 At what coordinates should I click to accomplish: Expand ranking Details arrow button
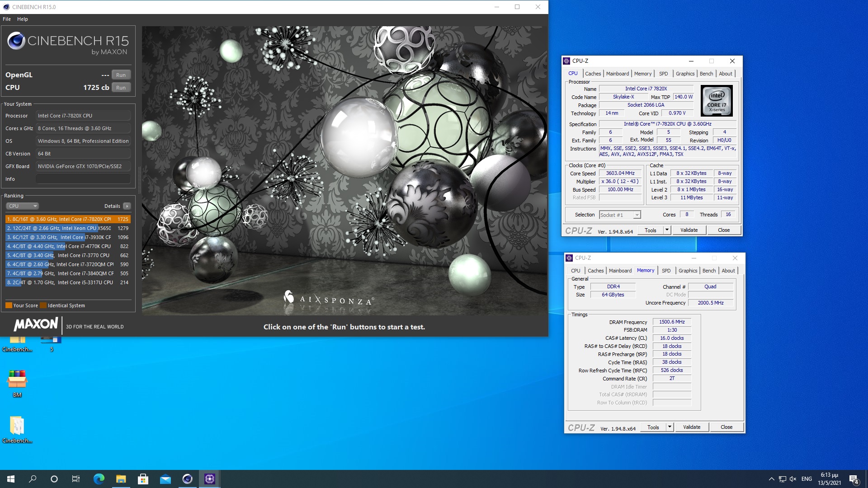pyautogui.click(x=127, y=206)
